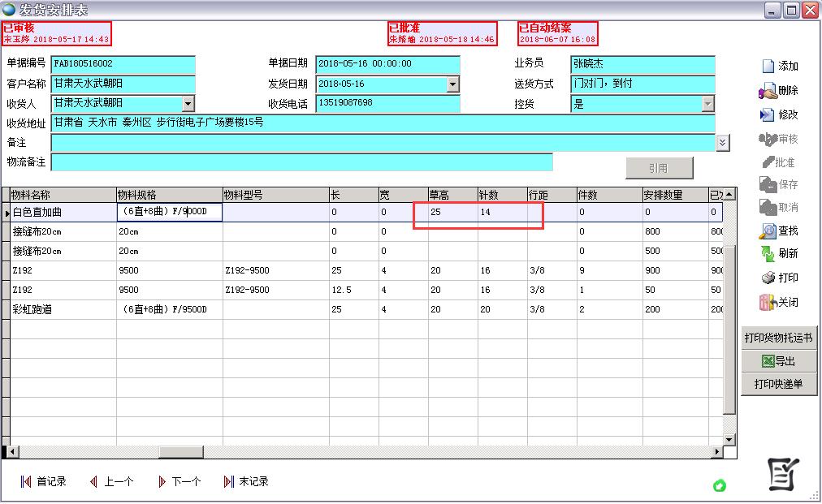
Task: Click the 批准 (Approve) icon
Action: coord(778,162)
